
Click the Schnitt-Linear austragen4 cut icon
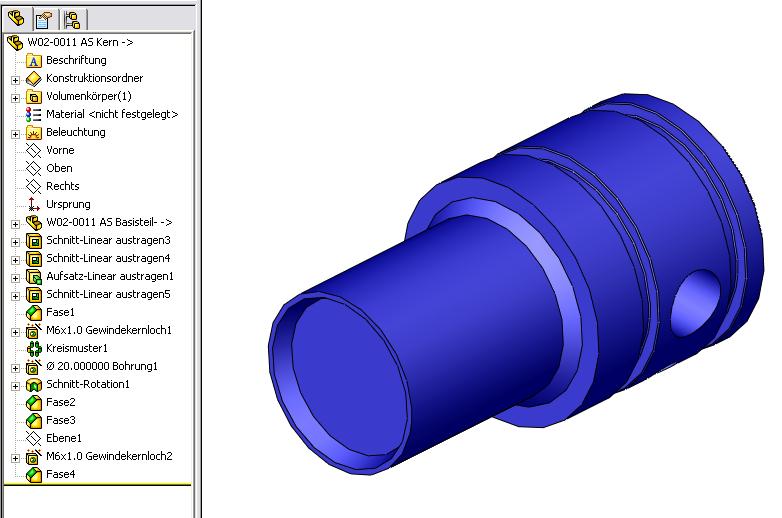point(33,259)
